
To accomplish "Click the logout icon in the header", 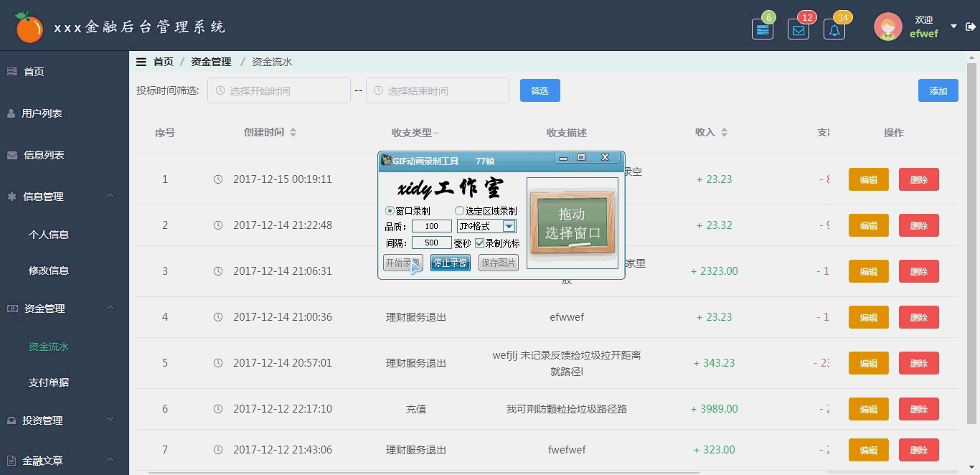I will [971, 27].
